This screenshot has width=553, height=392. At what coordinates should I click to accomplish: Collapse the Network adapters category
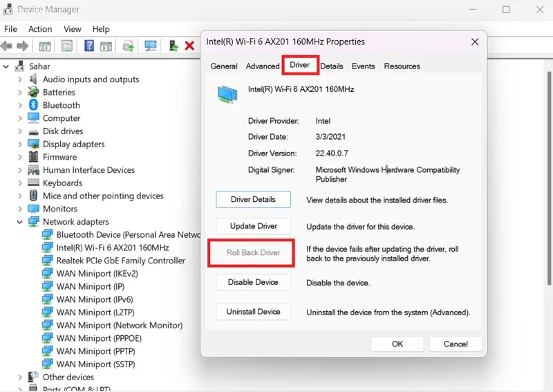(x=20, y=222)
